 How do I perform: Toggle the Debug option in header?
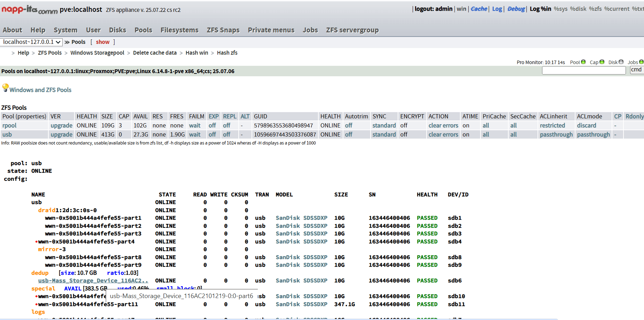tap(516, 9)
